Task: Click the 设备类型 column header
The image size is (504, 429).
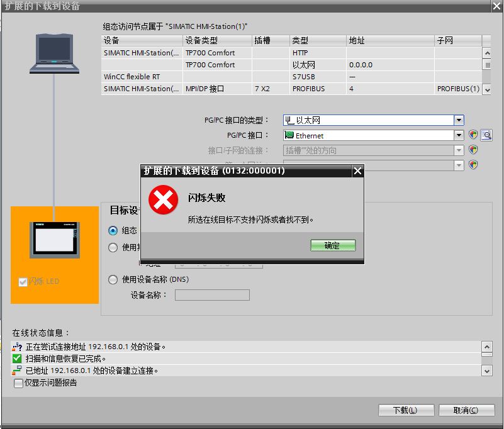Action: (x=217, y=40)
